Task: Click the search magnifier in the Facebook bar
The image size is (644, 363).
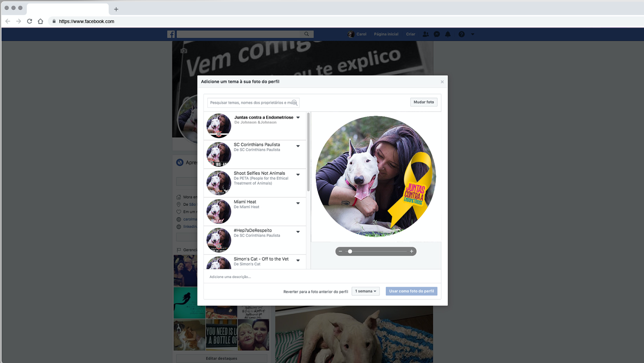Action: tap(306, 34)
